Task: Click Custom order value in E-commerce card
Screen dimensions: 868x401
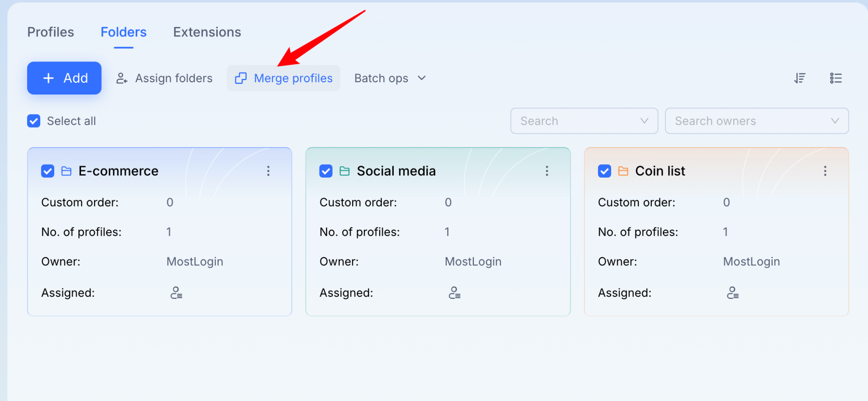Action: click(170, 203)
